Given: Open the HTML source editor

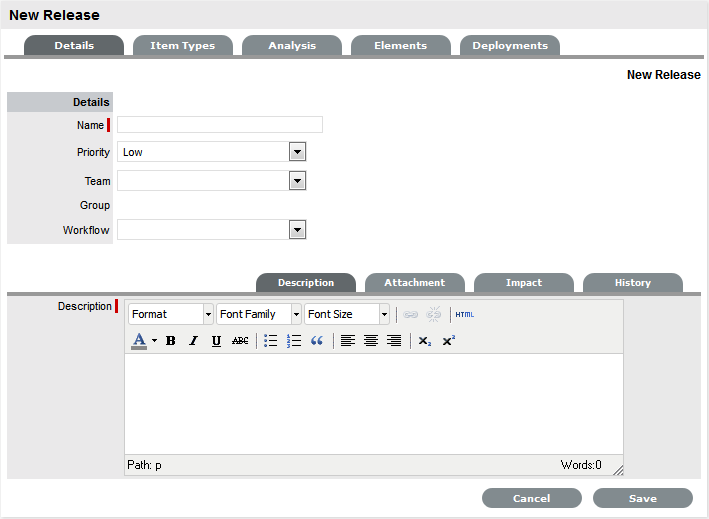Looking at the screenshot, I should click(465, 314).
